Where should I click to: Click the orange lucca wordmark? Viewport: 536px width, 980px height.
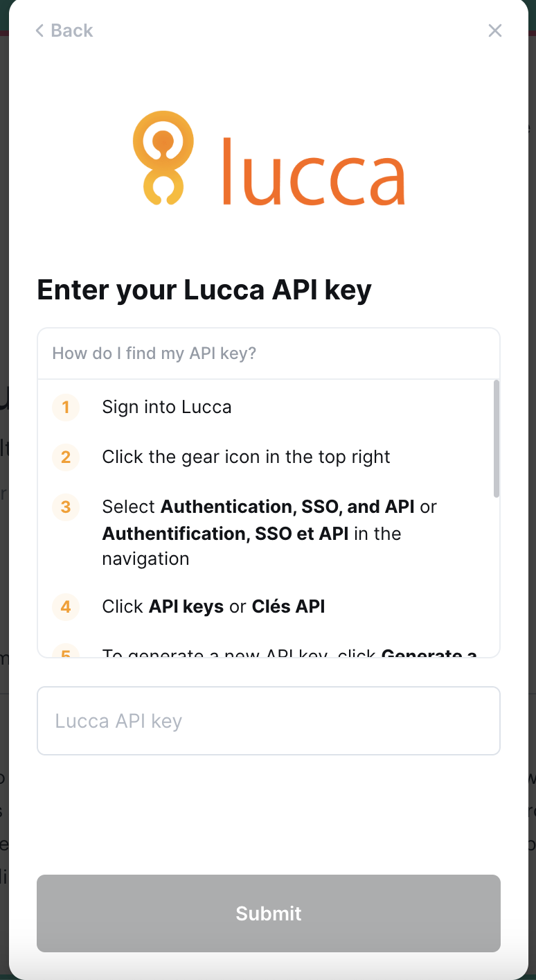pyautogui.click(x=313, y=171)
